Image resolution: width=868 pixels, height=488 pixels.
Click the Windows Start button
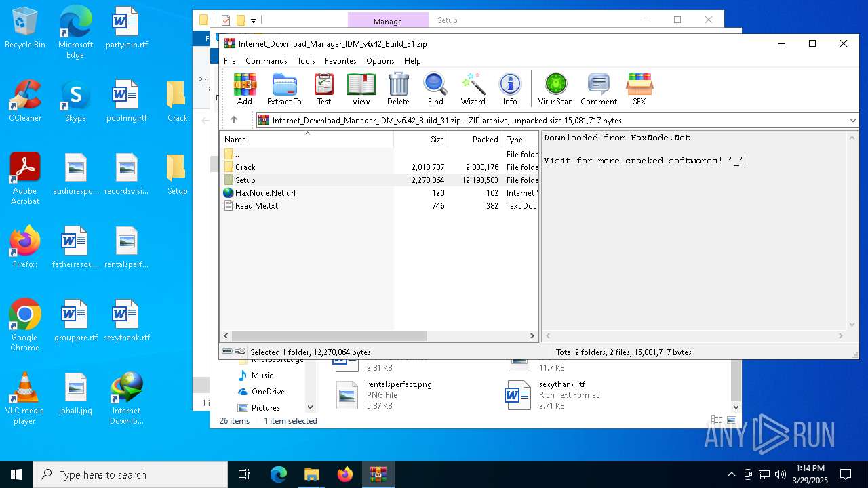16,474
